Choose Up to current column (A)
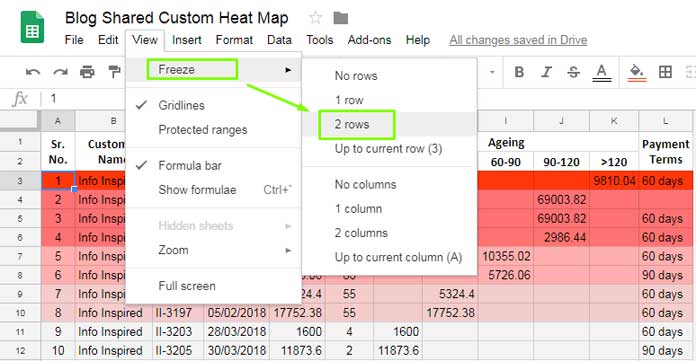The image size is (696, 361). click(390, 258)
